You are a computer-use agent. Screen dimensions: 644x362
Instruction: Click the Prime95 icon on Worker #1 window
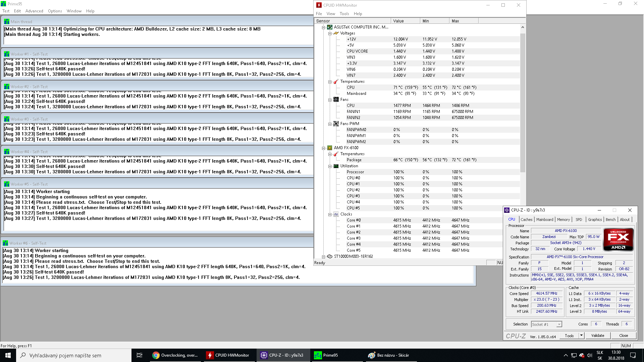[7, 54]
